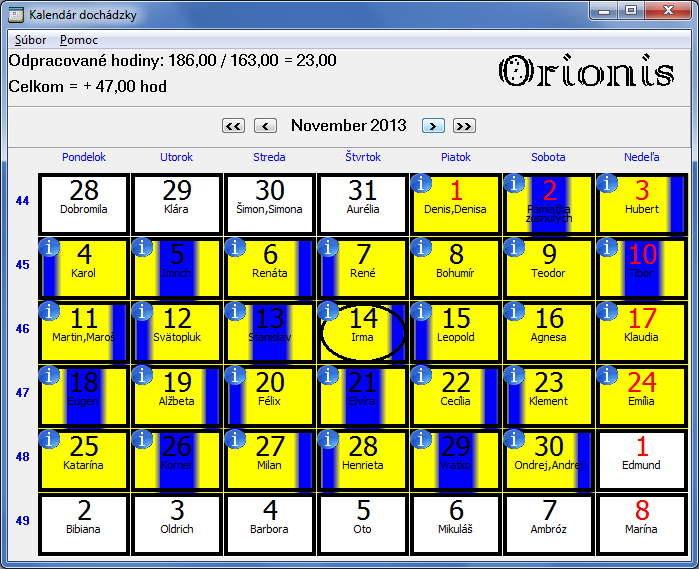Image resolution: width=699 pixels, height=569 pixels.
Task: Select October 30 Šimon,Simona day cell
Action: pyautogui.click(x=270, y=204)
